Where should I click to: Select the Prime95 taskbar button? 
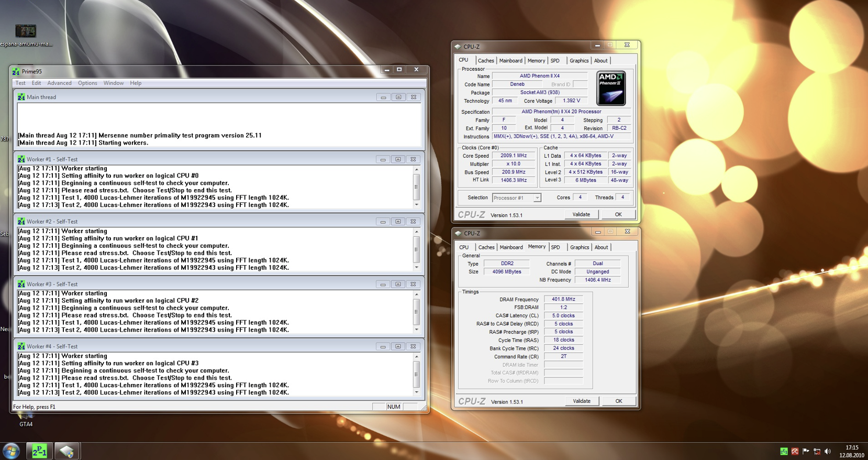click(39, 451)
